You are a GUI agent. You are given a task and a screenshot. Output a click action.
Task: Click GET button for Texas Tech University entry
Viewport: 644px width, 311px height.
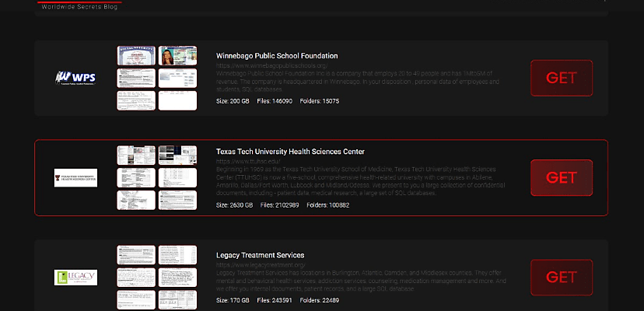click(x=562, y=177)
